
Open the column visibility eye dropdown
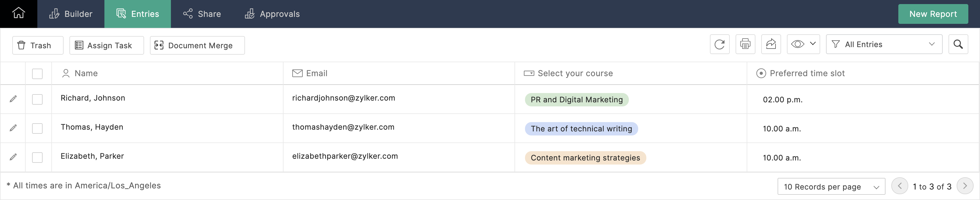coord(803,44)
